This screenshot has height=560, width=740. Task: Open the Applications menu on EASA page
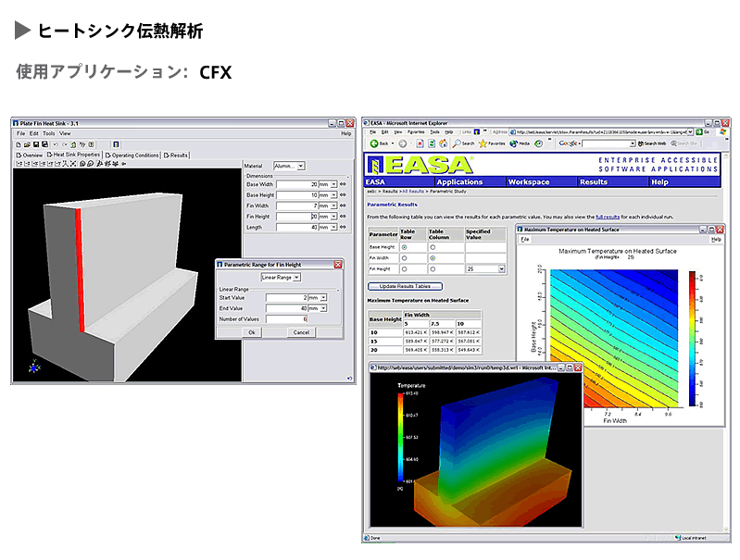pyautogui.click(x=459, y=181)
